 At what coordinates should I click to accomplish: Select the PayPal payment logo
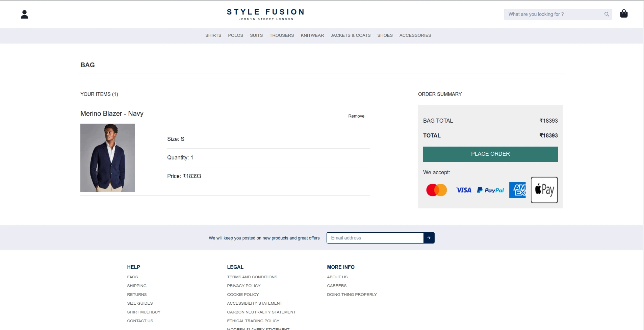490,190
